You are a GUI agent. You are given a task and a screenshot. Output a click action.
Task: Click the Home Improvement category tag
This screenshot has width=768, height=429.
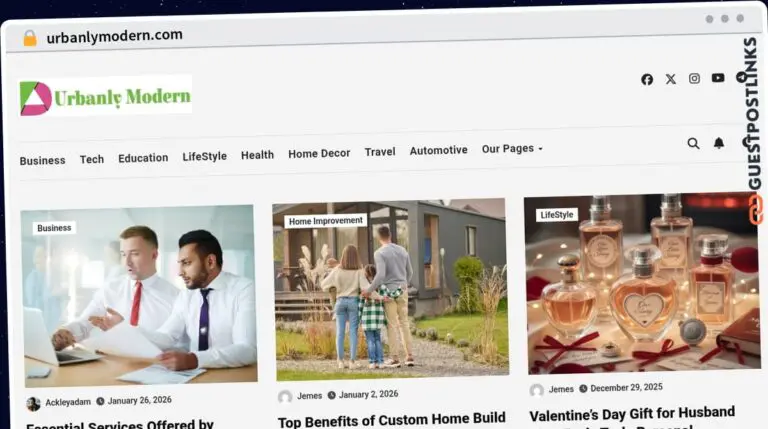click(x=326, y=221)
